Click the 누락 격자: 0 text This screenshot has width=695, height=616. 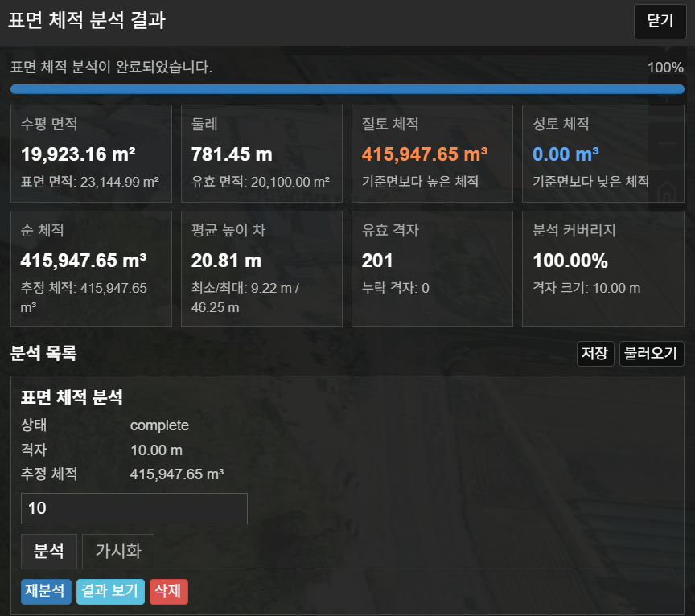point(396,288)
